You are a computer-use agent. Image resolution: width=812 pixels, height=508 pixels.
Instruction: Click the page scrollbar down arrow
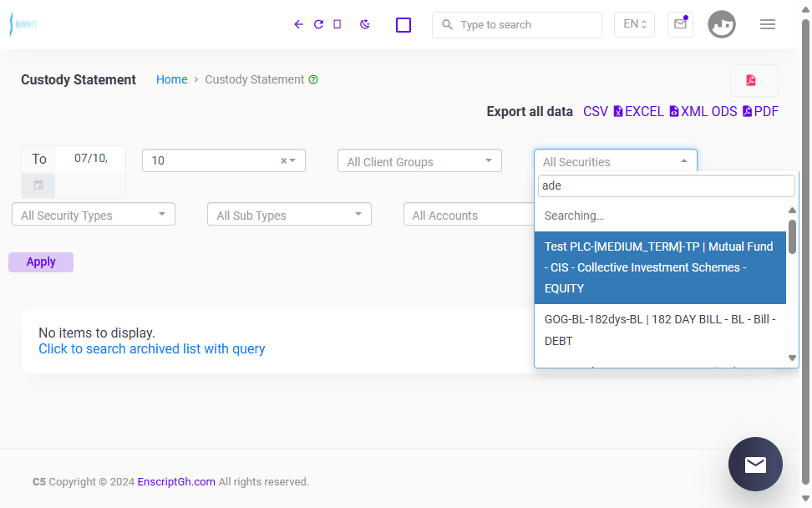(805, 499)
